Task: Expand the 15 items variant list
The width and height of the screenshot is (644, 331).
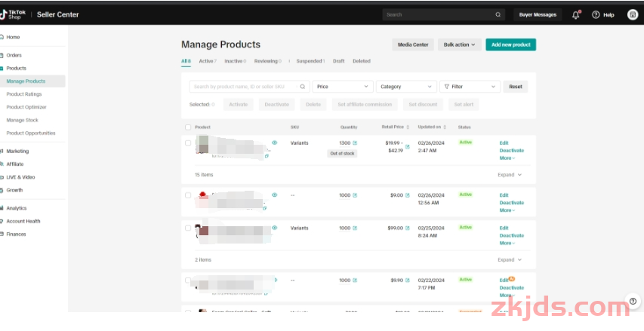Action: [x=510, y=174]
